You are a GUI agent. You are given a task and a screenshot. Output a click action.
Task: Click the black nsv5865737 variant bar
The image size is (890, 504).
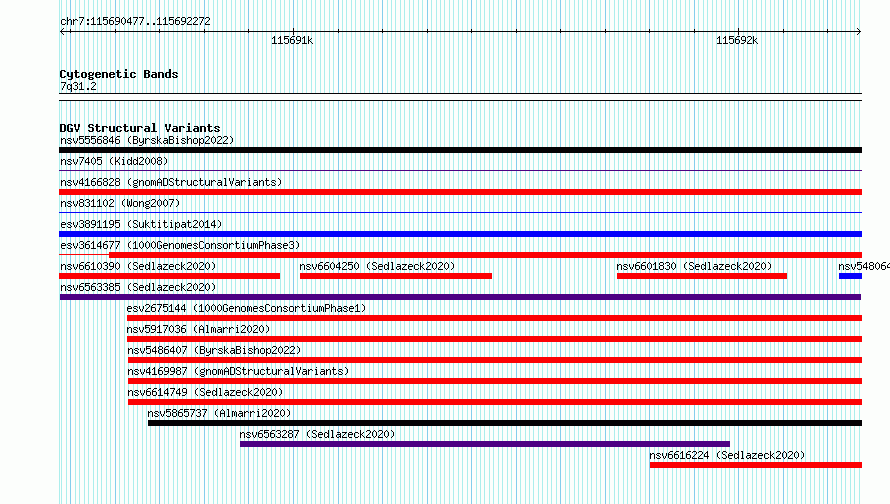(x=505, y=423)
